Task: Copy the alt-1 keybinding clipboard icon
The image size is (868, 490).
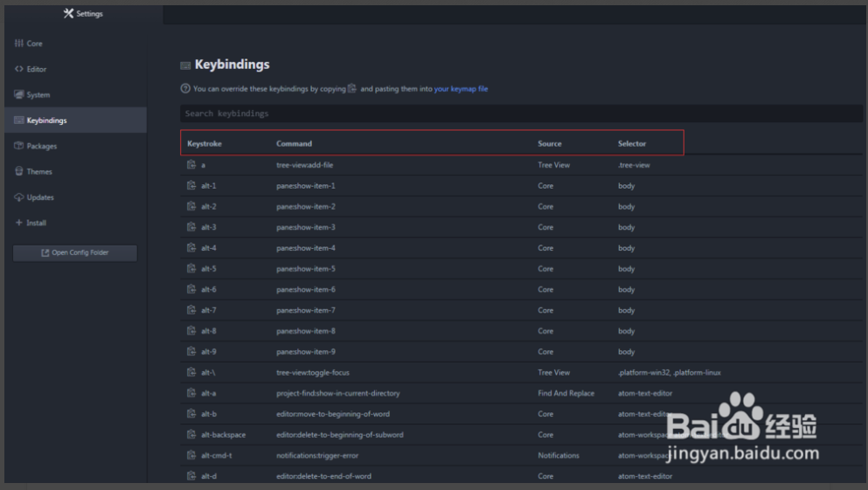Action: 191,185
